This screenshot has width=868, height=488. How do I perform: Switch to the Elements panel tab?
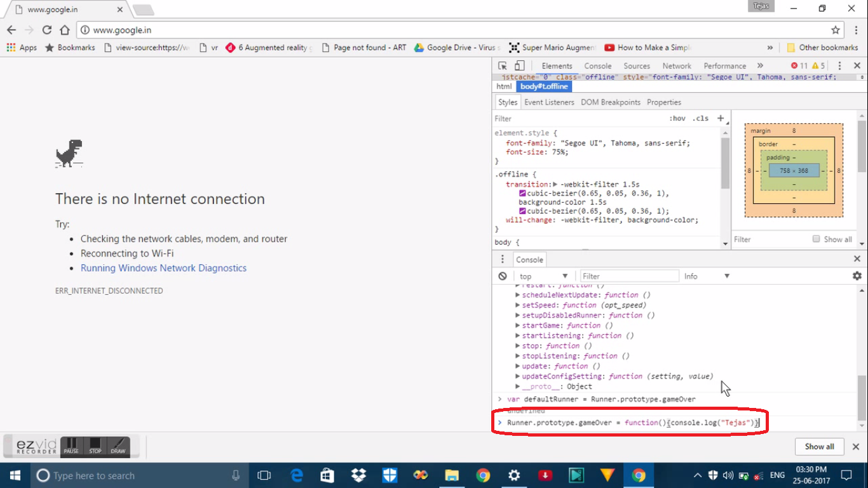(x=557, y=66)
